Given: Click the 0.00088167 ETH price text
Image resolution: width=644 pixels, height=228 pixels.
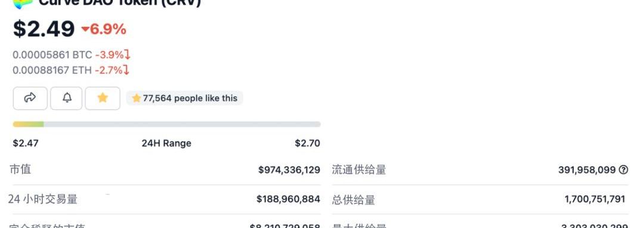Looking at the screenshot, I should click(52, 70).
